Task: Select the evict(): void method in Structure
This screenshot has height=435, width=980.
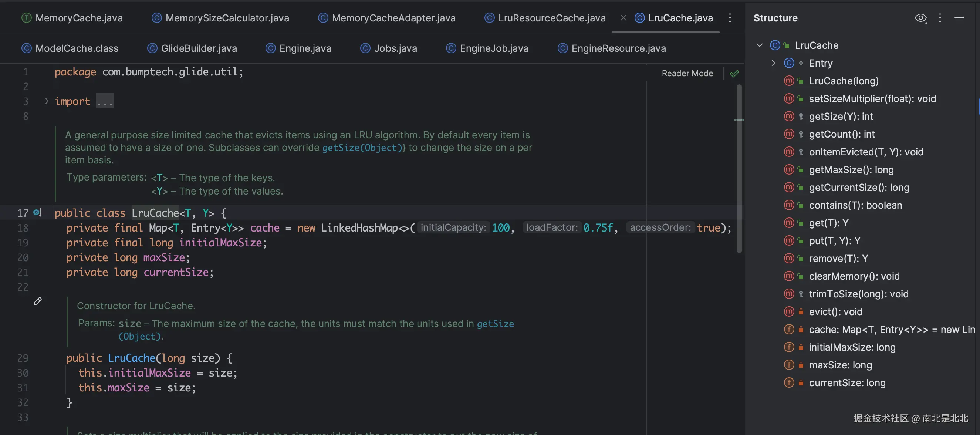Action: coord(835,312)
